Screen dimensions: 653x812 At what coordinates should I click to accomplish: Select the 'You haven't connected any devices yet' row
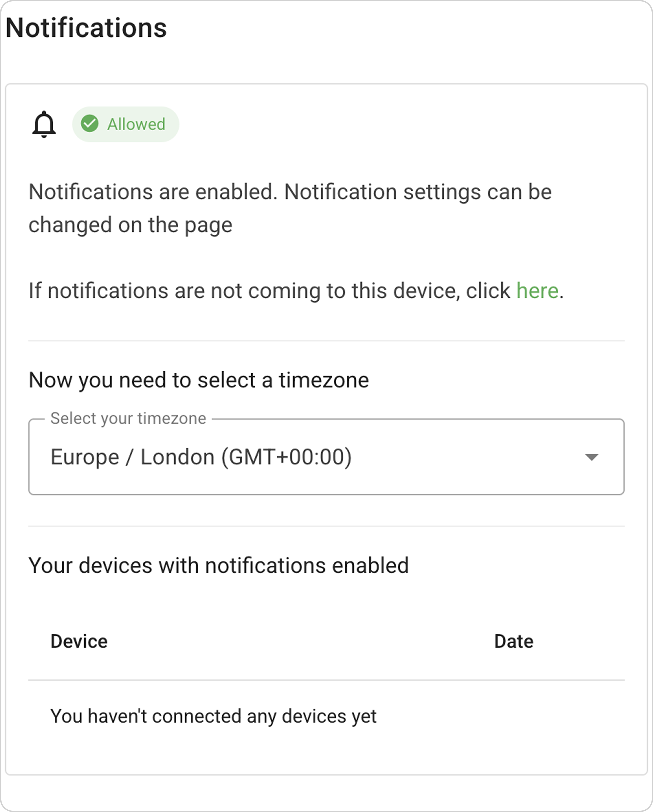coord(213,716)
